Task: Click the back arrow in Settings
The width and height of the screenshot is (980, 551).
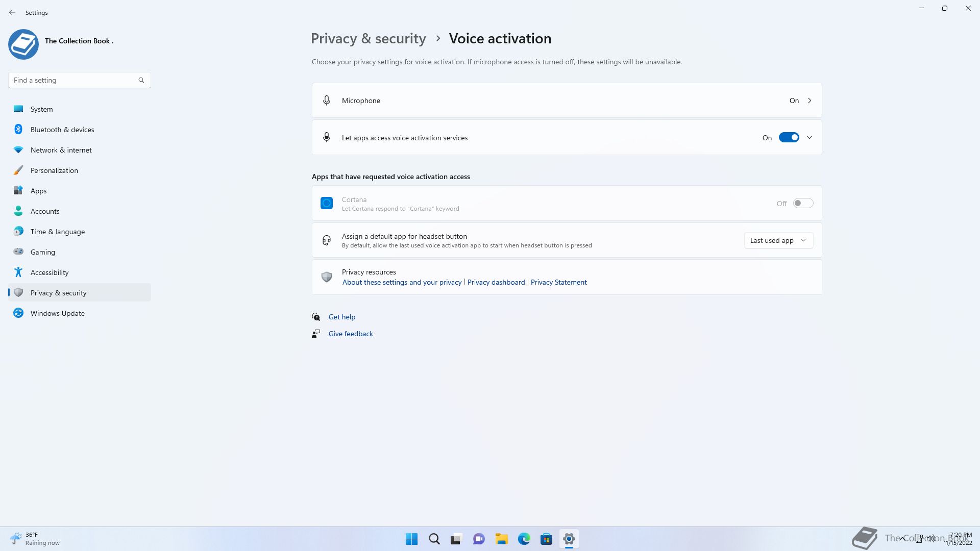Action: (x=12, y=12)
